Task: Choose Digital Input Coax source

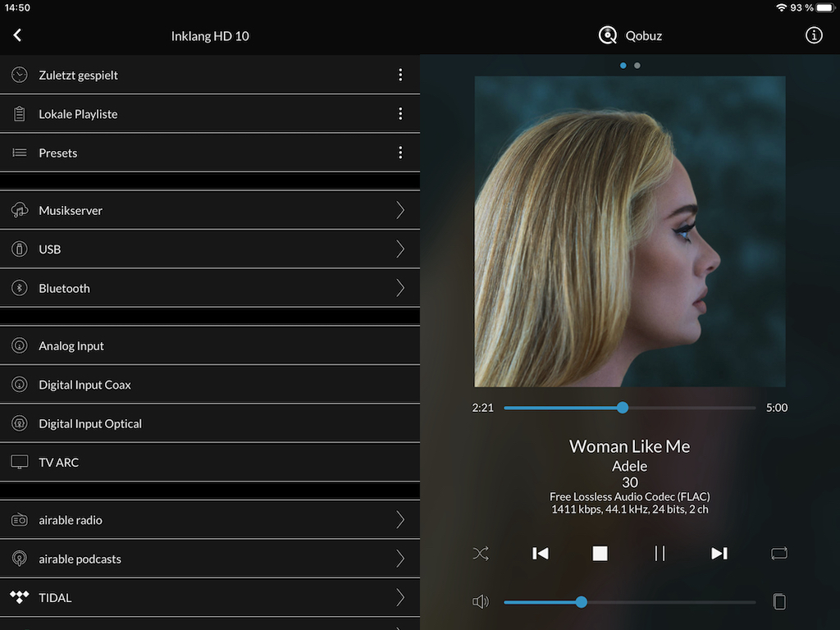Action: click(210, 385)
